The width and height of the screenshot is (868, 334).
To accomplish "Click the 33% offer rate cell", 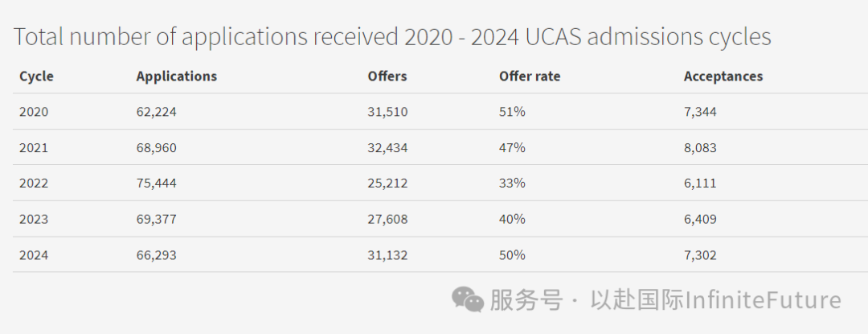I will 512,183.
